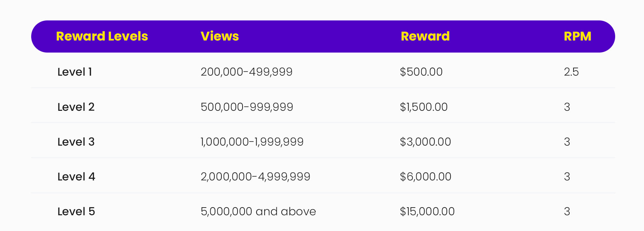Click the $1,500.00 reward value
The width and height of the screenshot is (644, 231).
424,107
